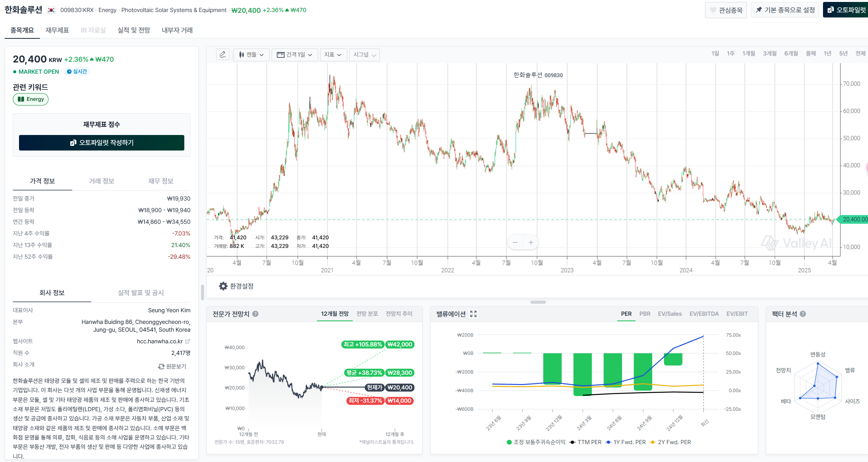Open the 간격 1일 interval dropdown
This screenshot has height=462, width=868.
[295, 55]
